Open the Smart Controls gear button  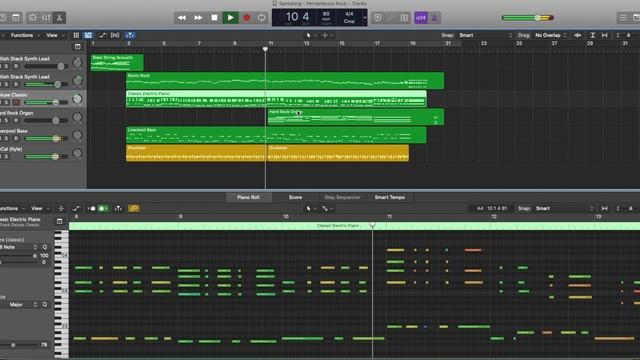coord(33,18)
